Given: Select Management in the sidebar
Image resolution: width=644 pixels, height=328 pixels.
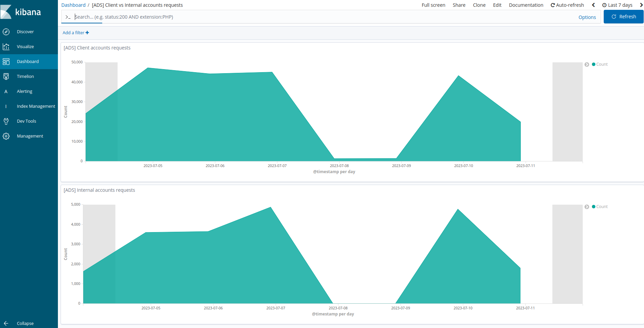Looking at the screenshot, I should (x=30, y=136).
